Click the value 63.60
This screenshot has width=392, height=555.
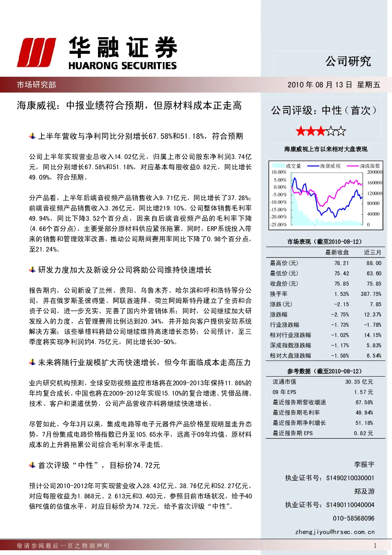[x=374, y=273]
